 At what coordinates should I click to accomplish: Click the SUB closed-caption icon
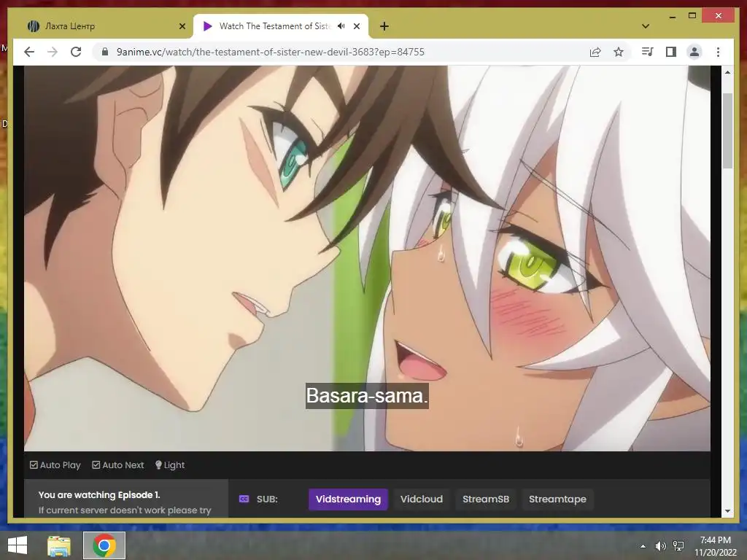244,499
